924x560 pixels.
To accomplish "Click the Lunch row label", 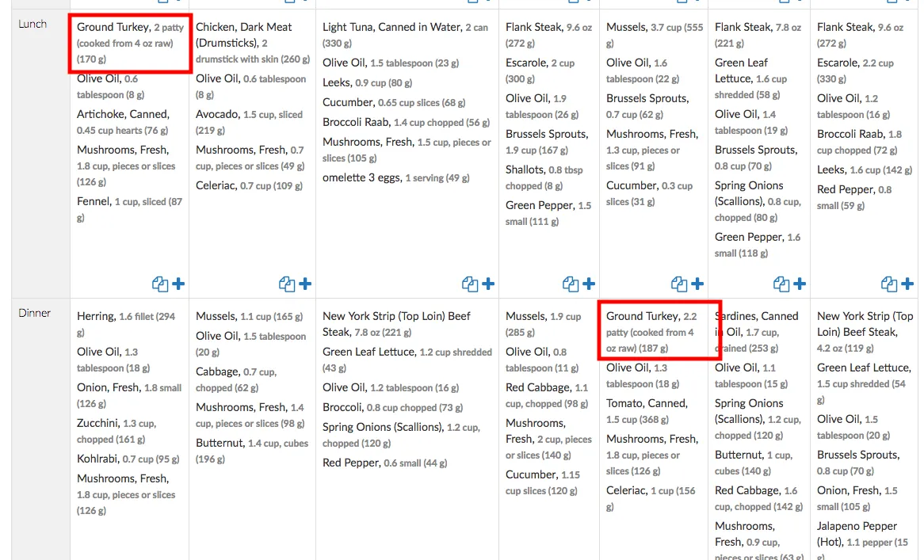I will [x=32, y=24].
